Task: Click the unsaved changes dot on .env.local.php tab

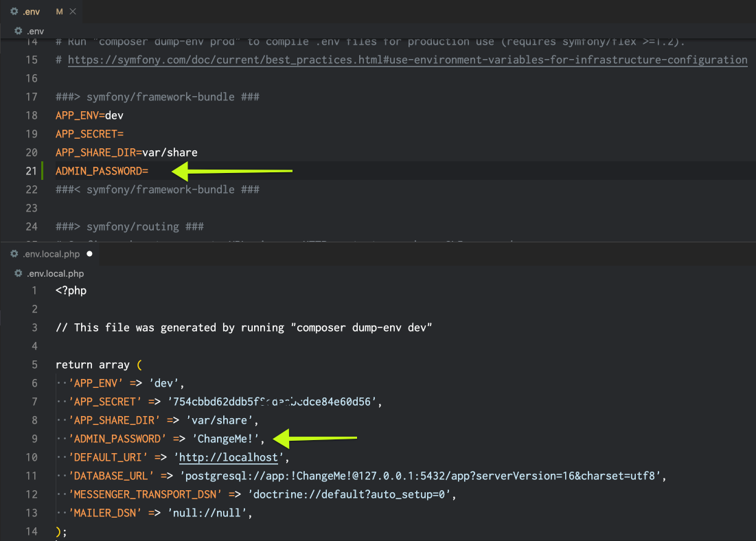Action: (x=90, y=253)
